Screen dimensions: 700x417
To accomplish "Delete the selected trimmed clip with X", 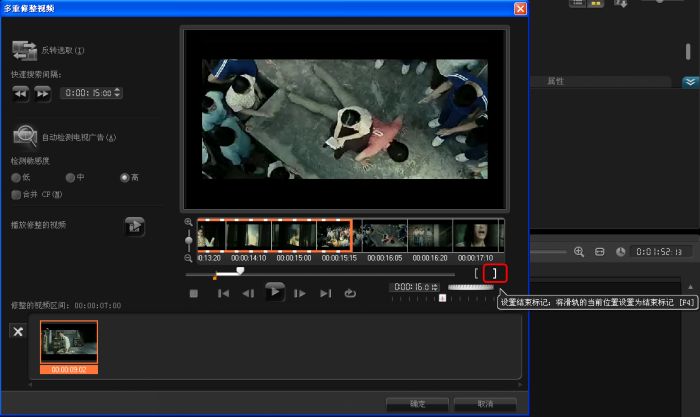I will click(17, 331).
